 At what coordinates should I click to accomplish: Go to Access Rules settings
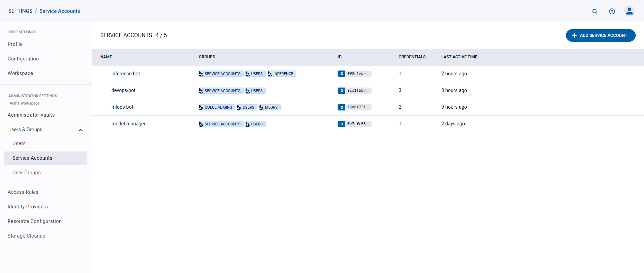[23, 192]
